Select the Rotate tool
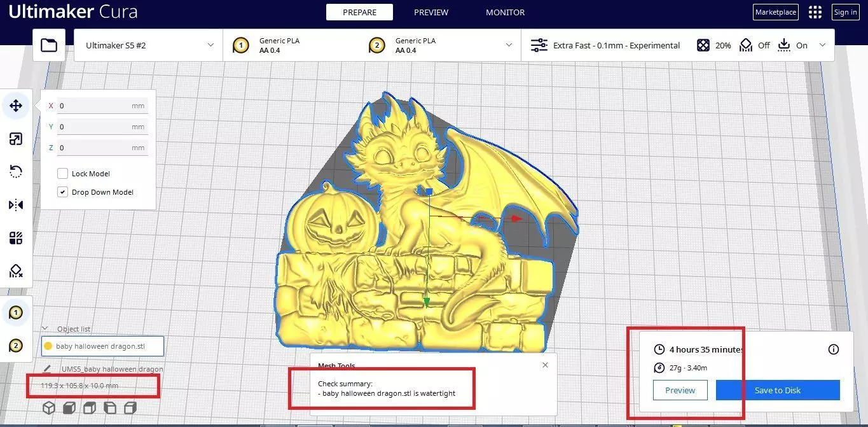868x427 pixels. click(16, 172)
